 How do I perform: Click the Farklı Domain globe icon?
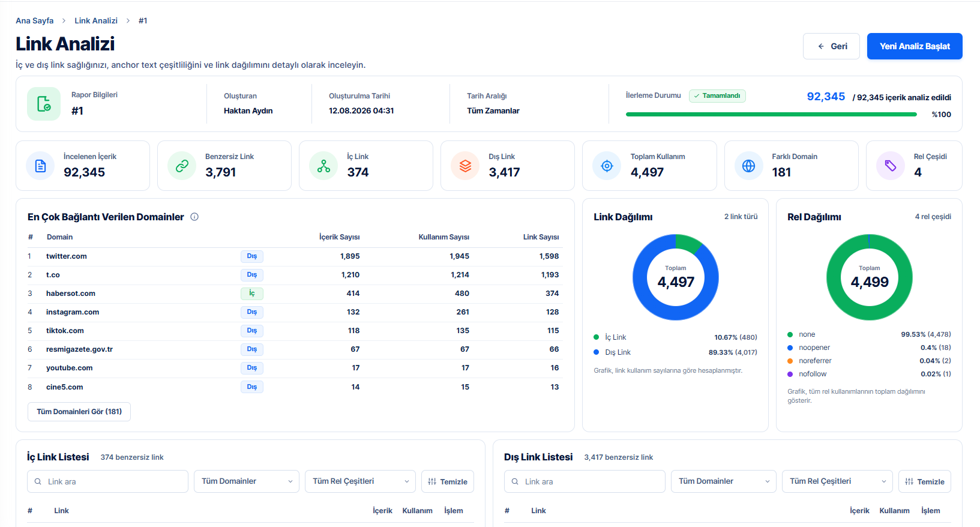point(748,166)
